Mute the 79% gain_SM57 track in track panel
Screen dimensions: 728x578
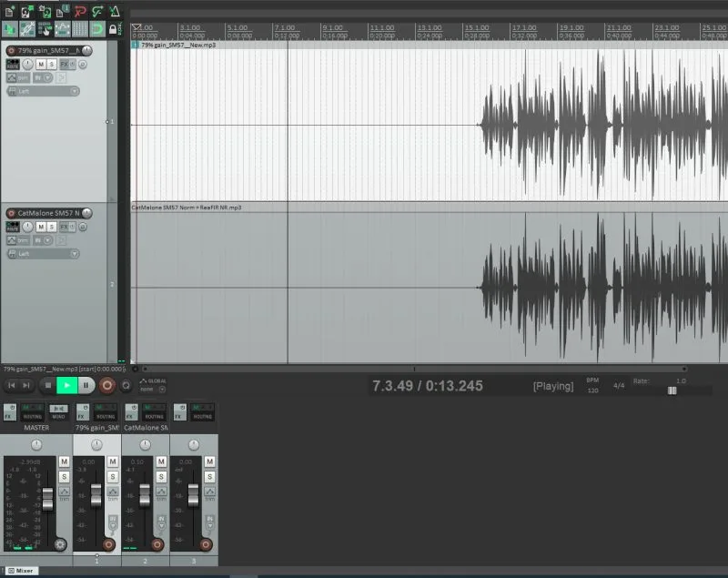[41, 65]
